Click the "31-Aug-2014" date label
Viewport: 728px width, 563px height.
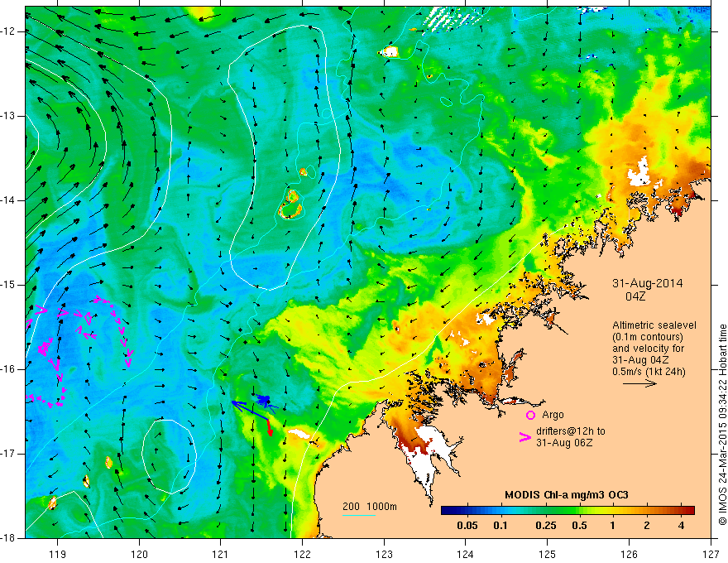pyautogui.click(x=647, y=283)
